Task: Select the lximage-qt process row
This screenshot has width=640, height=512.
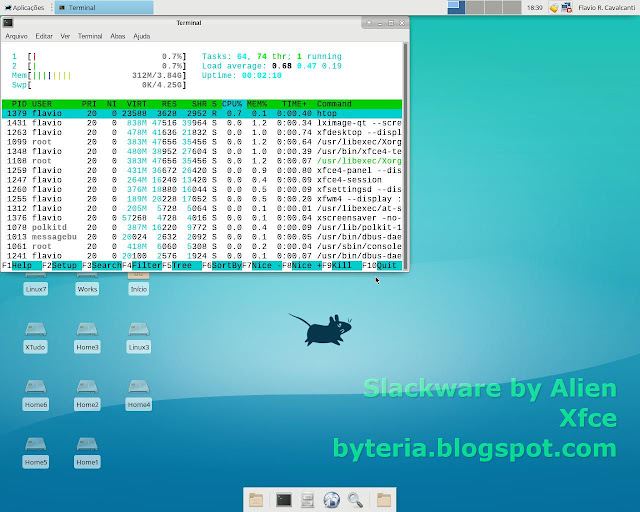Action: [202, 123]
